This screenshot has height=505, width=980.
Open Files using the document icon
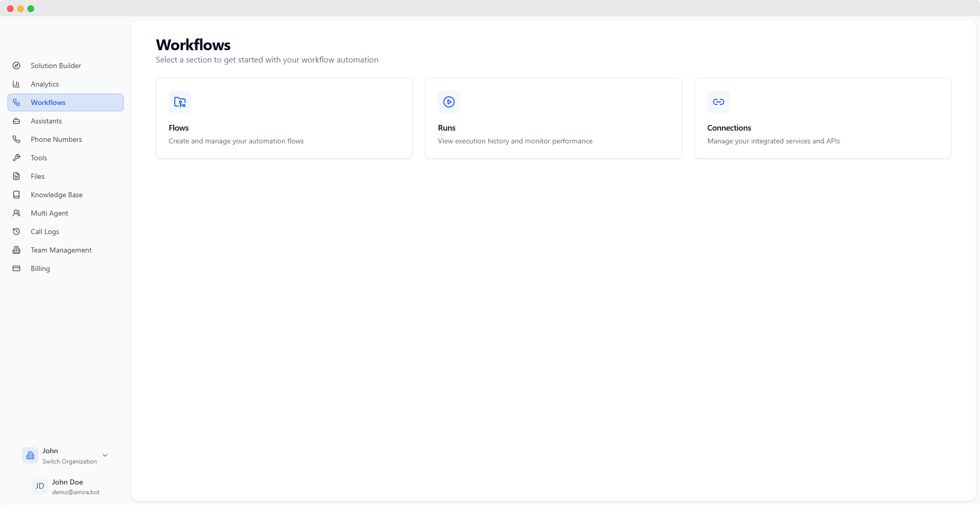[x=17, y=176]
